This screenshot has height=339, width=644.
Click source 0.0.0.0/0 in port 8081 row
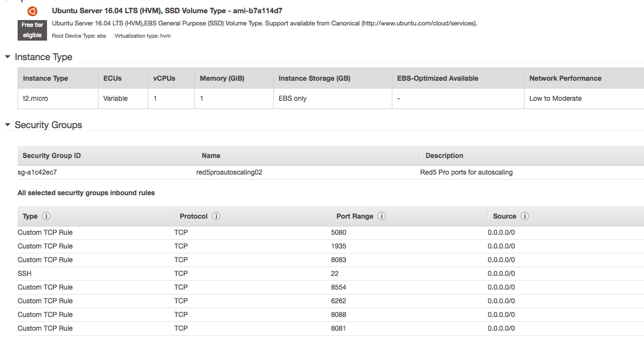[501, 328]
